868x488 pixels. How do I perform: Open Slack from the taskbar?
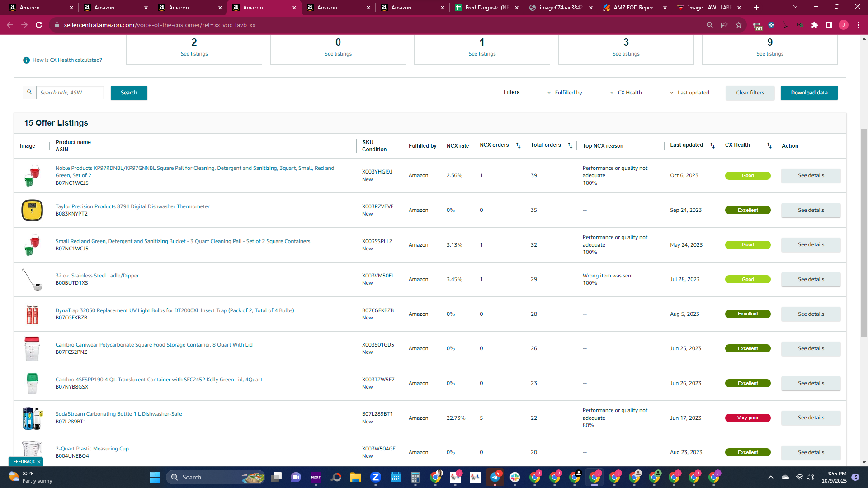click(x=515, y=477)
